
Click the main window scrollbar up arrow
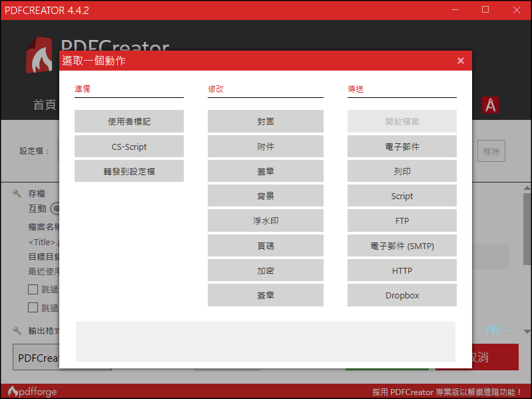527,188
